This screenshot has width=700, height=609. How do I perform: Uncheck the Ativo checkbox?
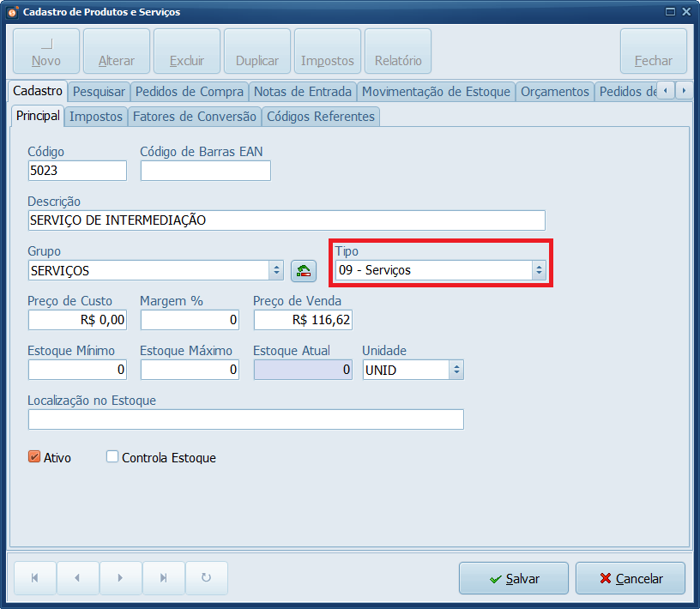click(x=35, y=457)
